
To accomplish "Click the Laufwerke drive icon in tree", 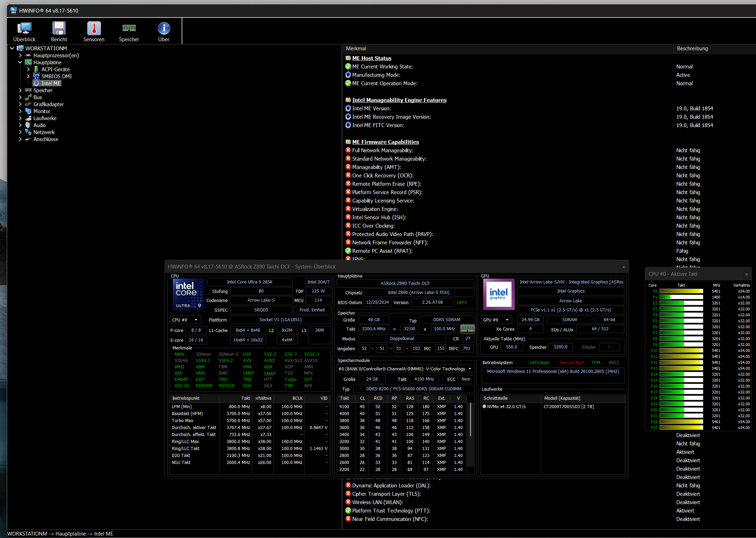I will [x=28, y=118].
